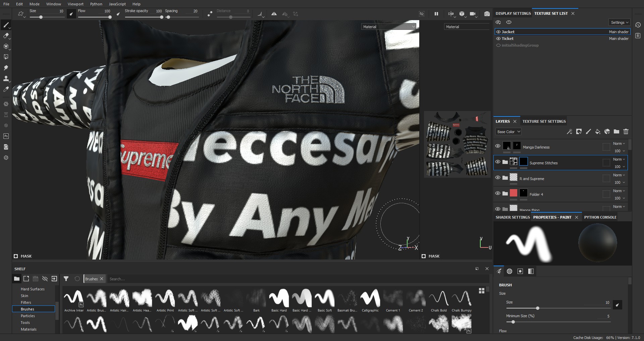Toggle symmetry in the top toolbar
The width and height of the screenshot is (644, 341).
point(274,14)
